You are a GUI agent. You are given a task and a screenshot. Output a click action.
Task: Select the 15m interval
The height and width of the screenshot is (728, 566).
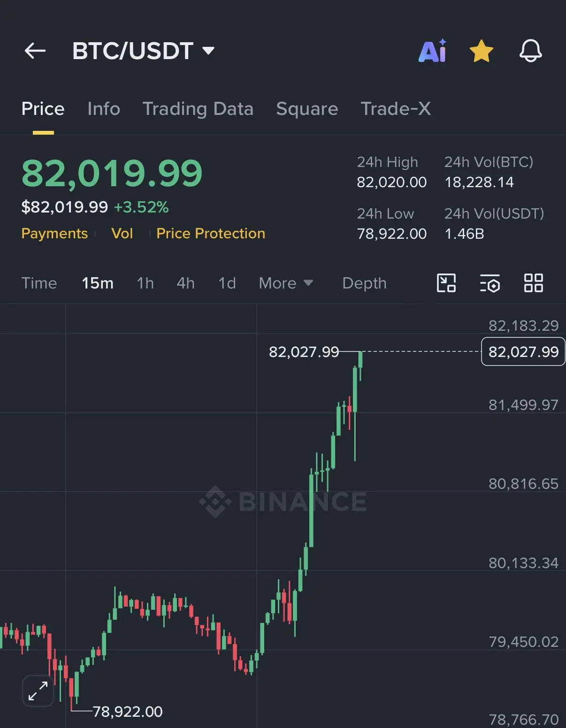click(98, 283)
